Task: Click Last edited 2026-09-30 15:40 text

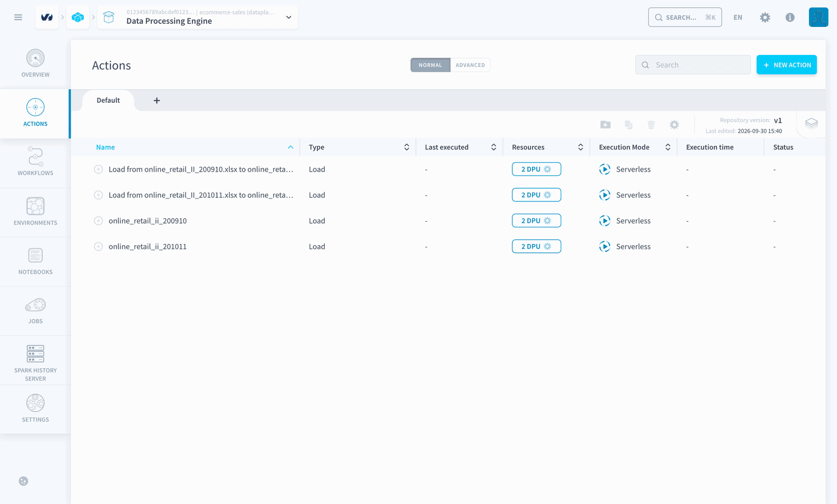Action: point(743,131)
